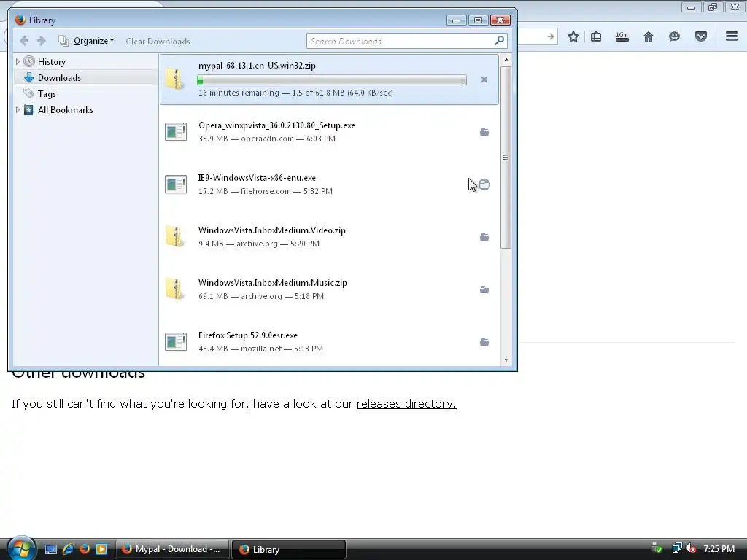Click Show Desktop in quick launch
Screen dimensions: 747x560
tap(51, 549)
